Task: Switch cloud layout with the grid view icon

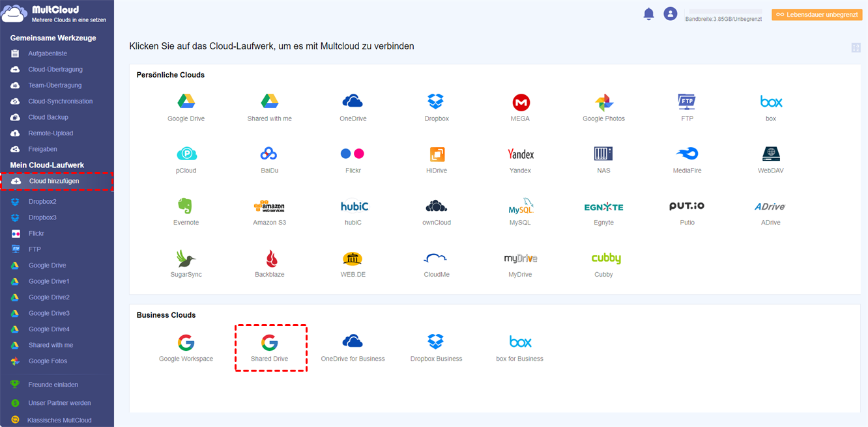Action: point(856,48)
